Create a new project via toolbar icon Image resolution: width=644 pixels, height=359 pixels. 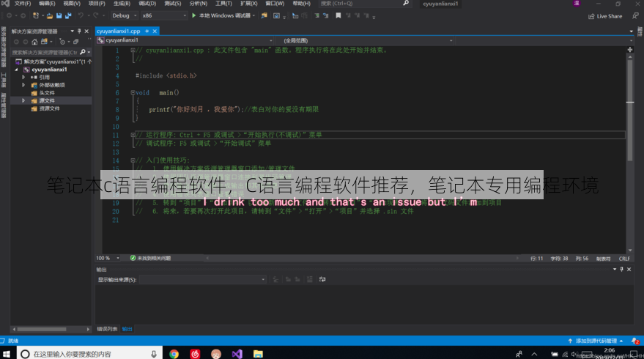tap(36, 15)
